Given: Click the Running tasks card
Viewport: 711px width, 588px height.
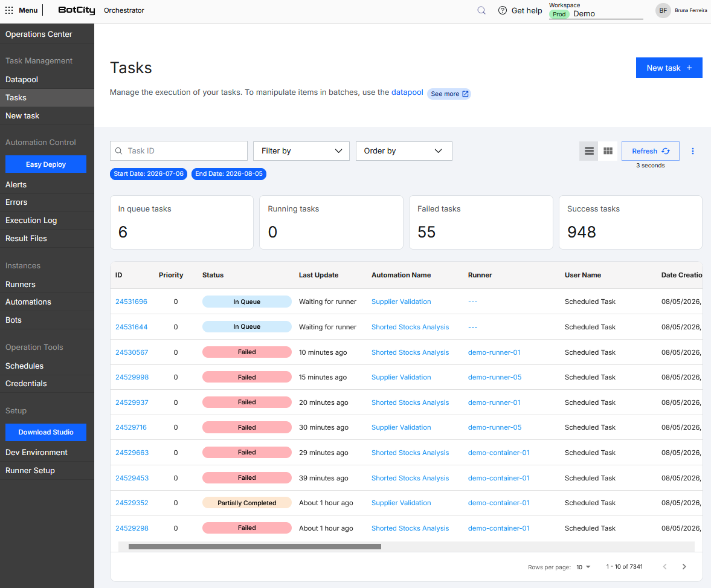Looking at the screenshot, I should 332,222.
